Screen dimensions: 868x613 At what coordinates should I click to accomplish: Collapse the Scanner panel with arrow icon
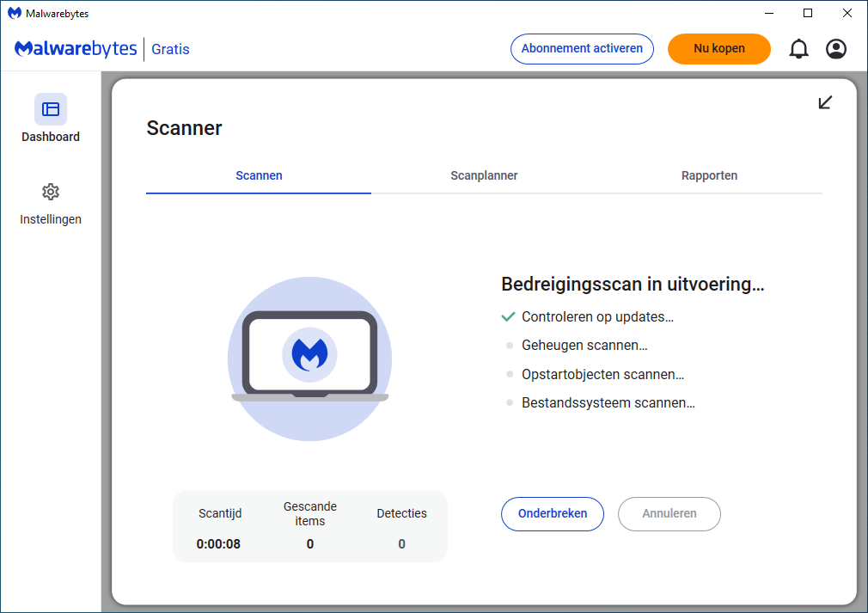(x=825, y=102)
